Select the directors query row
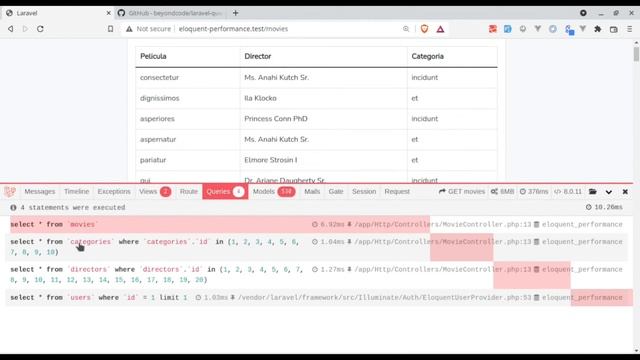This screenshot has height=360, width=640. 316,275
